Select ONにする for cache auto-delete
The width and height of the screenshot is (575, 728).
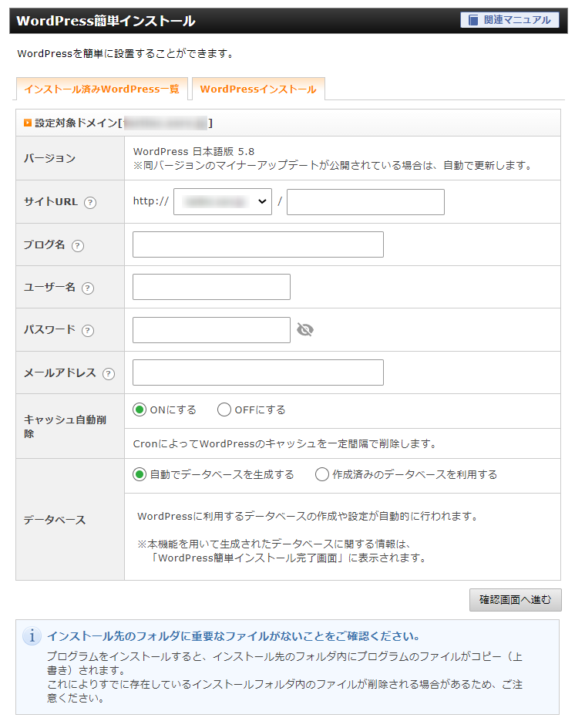(140, 410)
